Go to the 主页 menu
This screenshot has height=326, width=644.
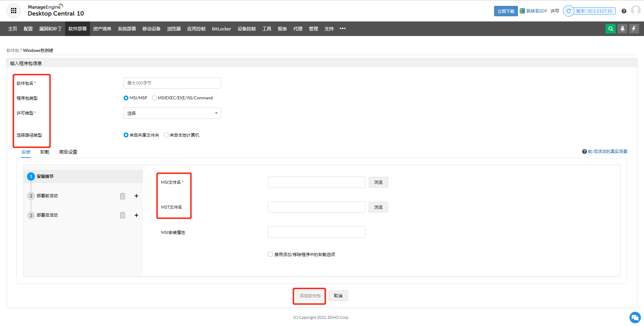[12, 29]
